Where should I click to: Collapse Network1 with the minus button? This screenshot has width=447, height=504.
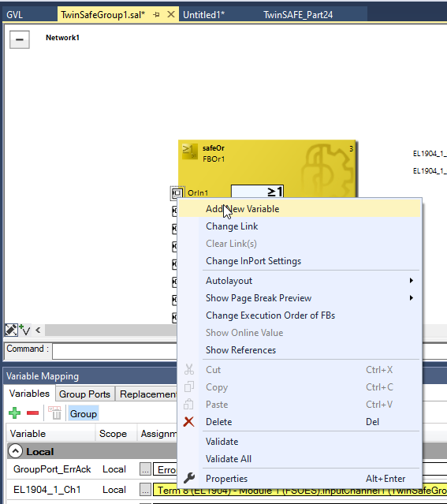[x=19, y=39]
